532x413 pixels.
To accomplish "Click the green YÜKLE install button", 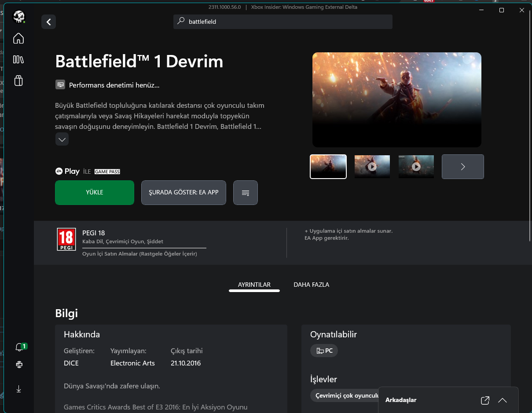I will (x=95, y=193).
